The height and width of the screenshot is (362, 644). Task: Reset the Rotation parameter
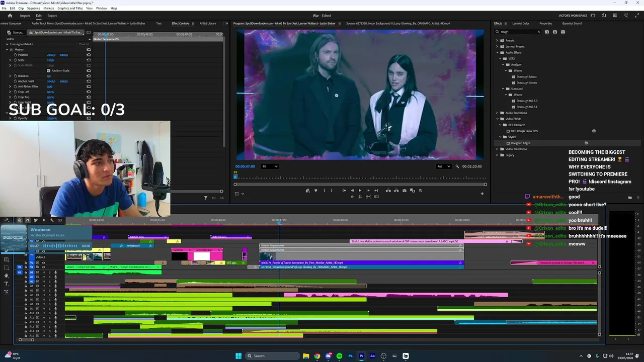coord(89,76)
